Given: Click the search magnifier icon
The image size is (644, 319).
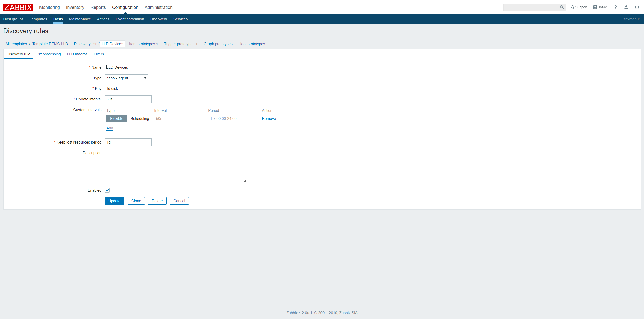Looking at the screenshot, I should point(562,7).
